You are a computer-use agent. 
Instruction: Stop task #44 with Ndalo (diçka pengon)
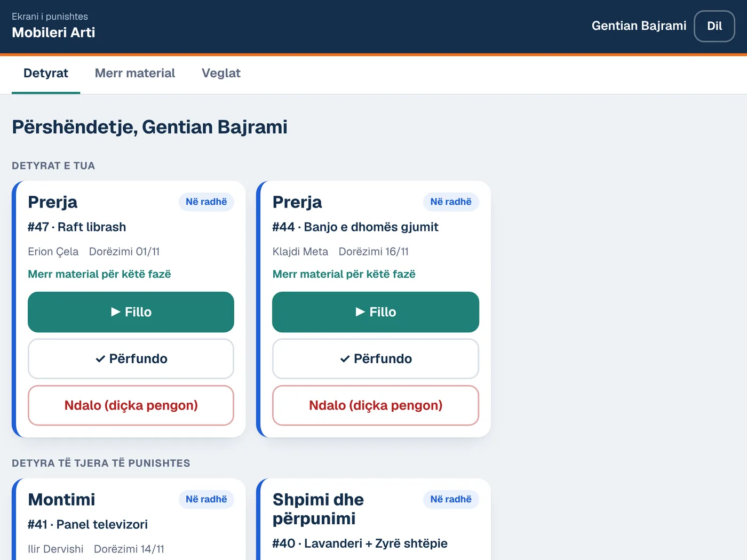[376, 405]
